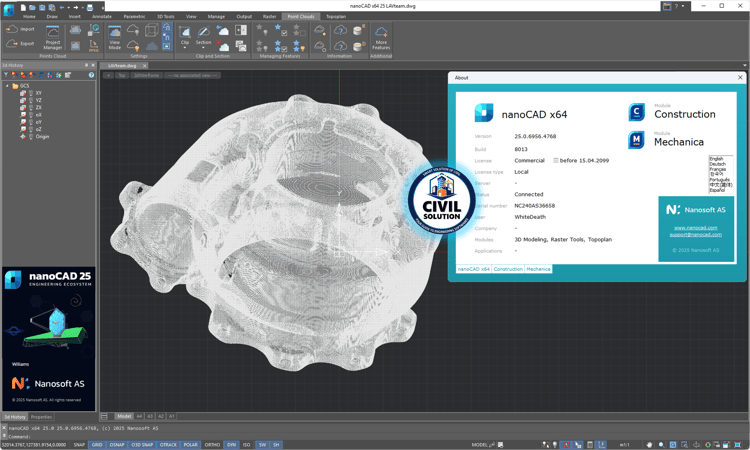750x450 pixels.
Task: Select Deutsch in About language list
Action: [x=717, y=164]
